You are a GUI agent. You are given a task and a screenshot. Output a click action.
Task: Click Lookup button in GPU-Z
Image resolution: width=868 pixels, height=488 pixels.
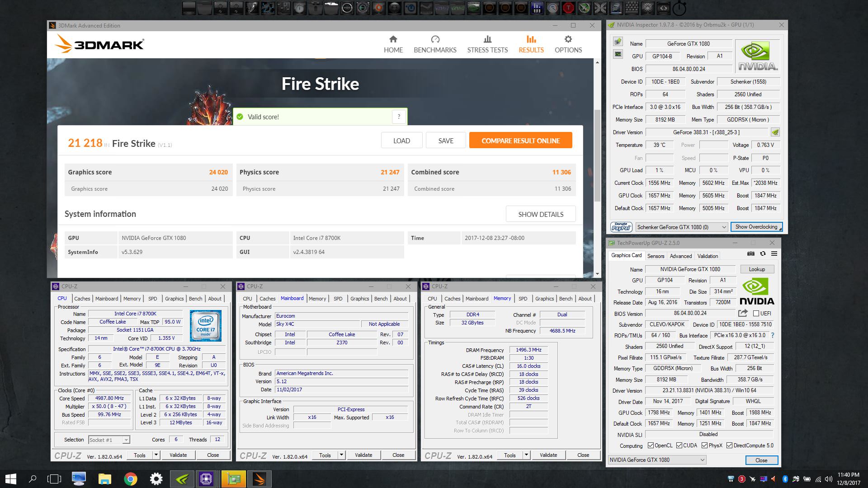coord(757,269)
